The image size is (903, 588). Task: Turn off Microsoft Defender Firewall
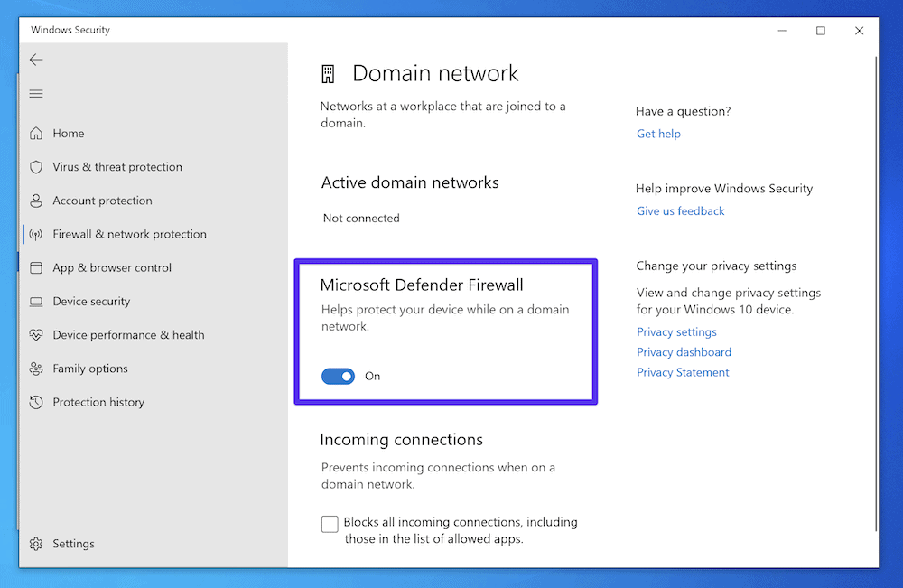(x=338, y=376)
